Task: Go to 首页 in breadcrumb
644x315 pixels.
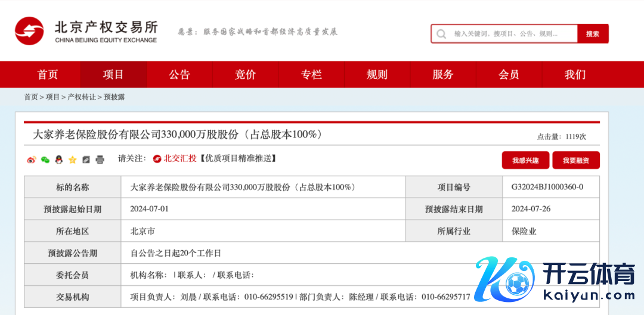Action: coord(31,97)
